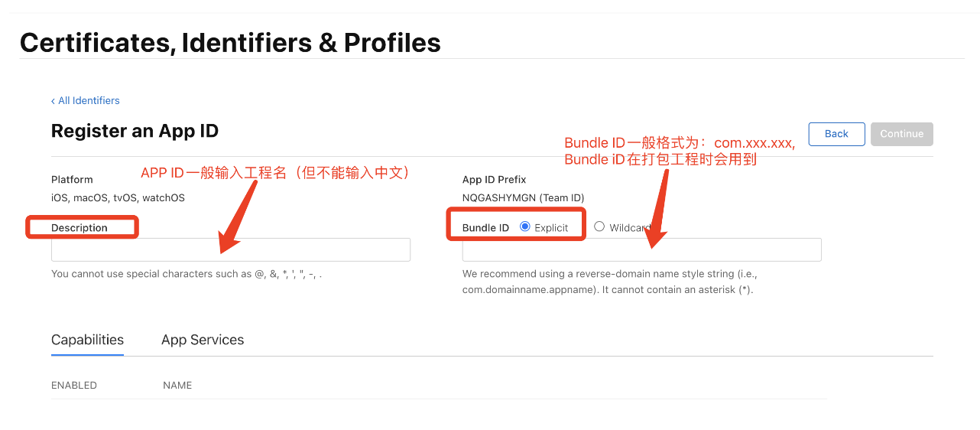Click the Back button

(836, 134)
